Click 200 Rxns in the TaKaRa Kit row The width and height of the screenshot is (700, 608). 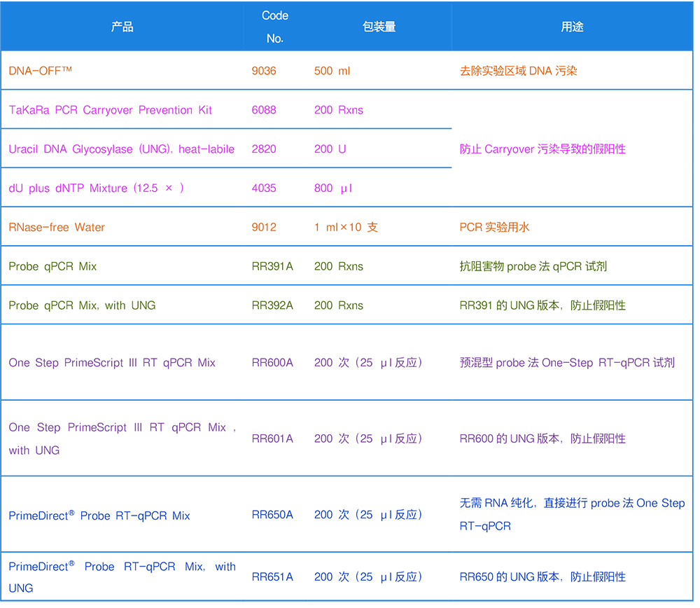[x=339, y=110]
